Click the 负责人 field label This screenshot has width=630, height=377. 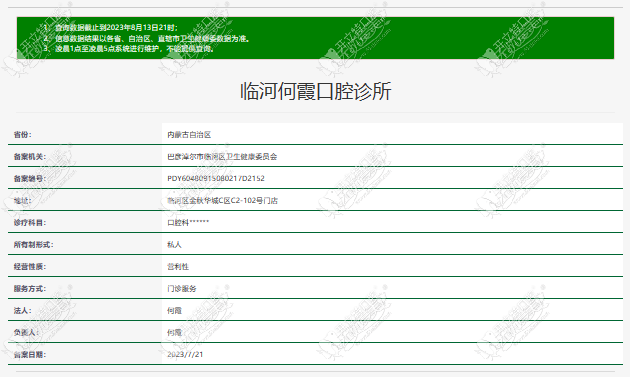tap(26, 332)
